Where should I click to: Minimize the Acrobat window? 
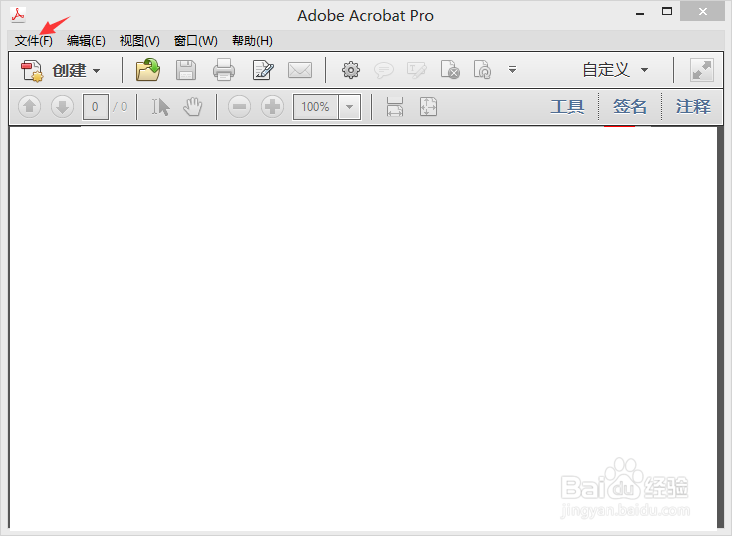click(640, 14)
